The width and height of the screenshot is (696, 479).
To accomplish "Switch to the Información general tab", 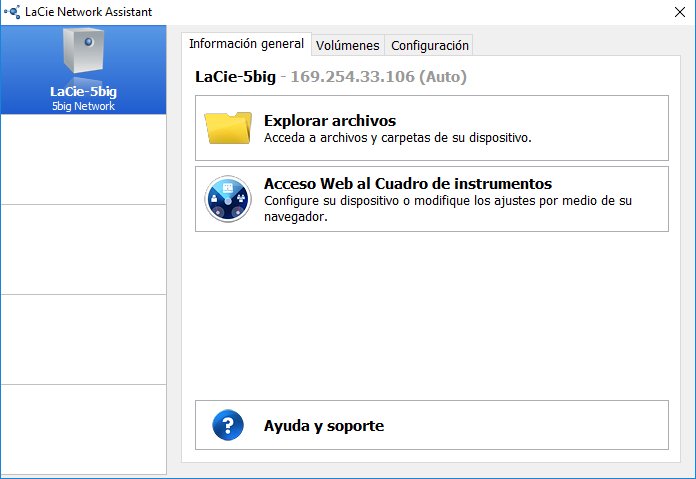I will pyautogui.click(x=246, y=44).
